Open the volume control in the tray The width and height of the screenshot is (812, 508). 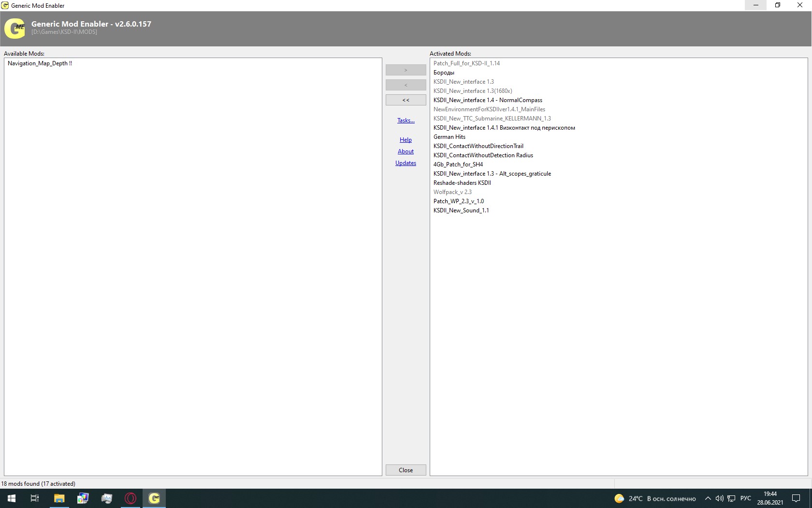point(719,498)
